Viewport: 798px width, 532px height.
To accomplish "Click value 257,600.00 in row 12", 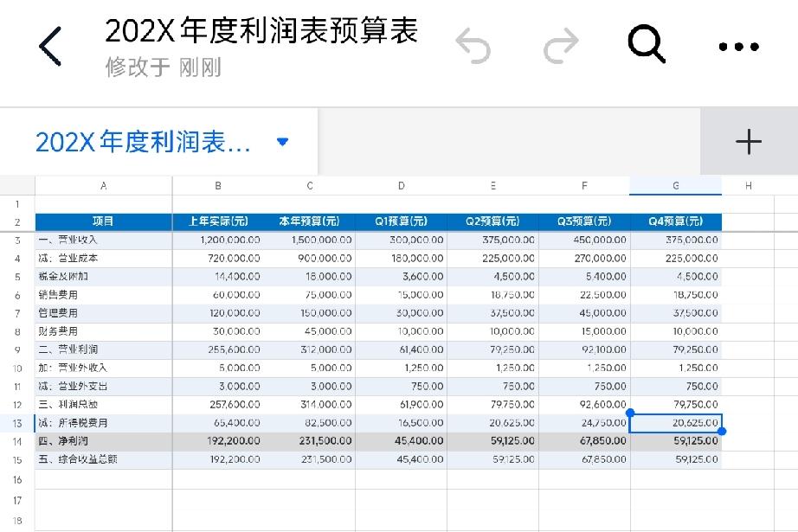I will click(235, 405).
